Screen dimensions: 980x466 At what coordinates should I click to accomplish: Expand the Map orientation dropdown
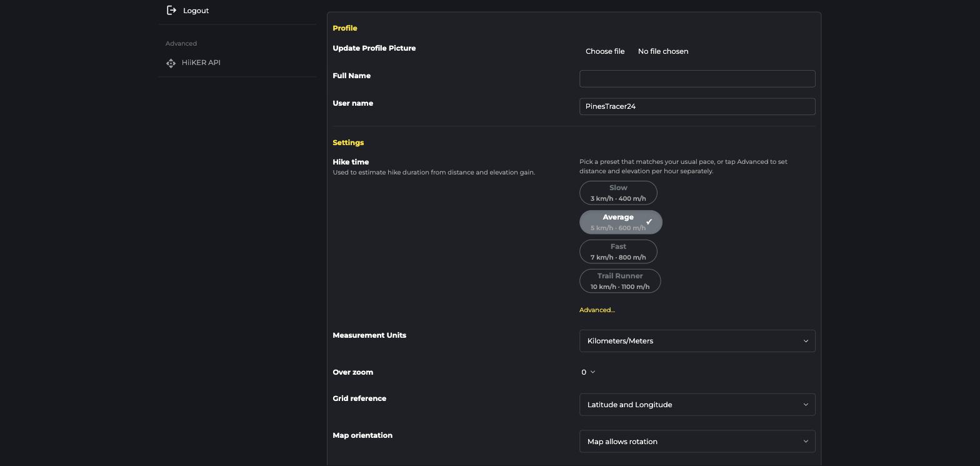point(697,442)
